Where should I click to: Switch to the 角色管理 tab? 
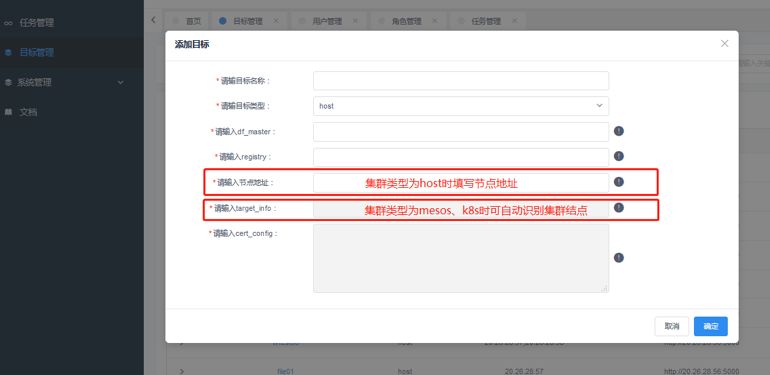tap(407, 21)
